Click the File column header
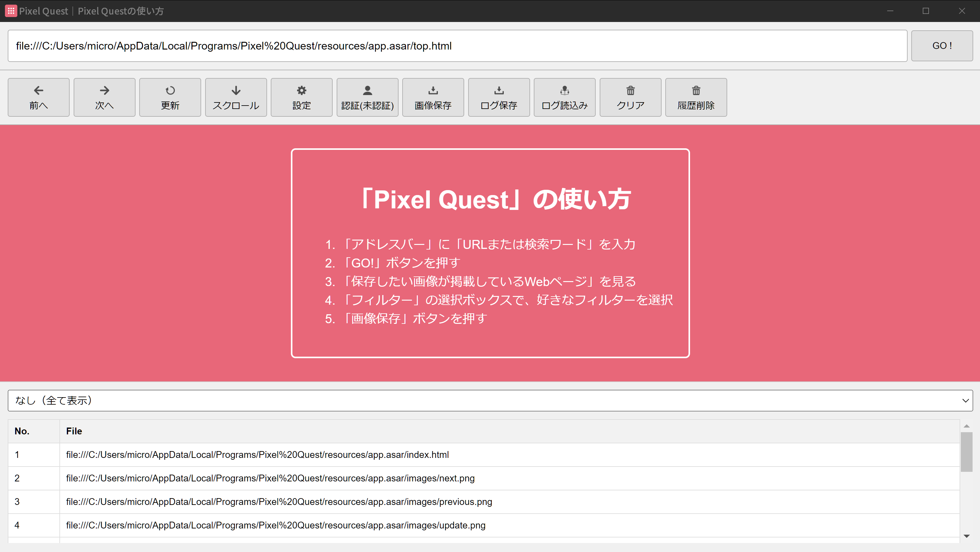 point(509,431)
